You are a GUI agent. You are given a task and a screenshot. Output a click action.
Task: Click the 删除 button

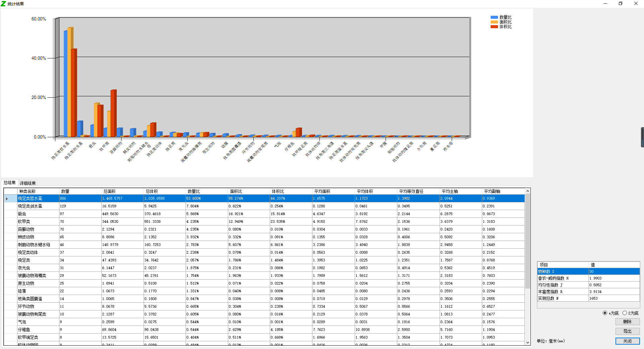click(x=627, y=322)
